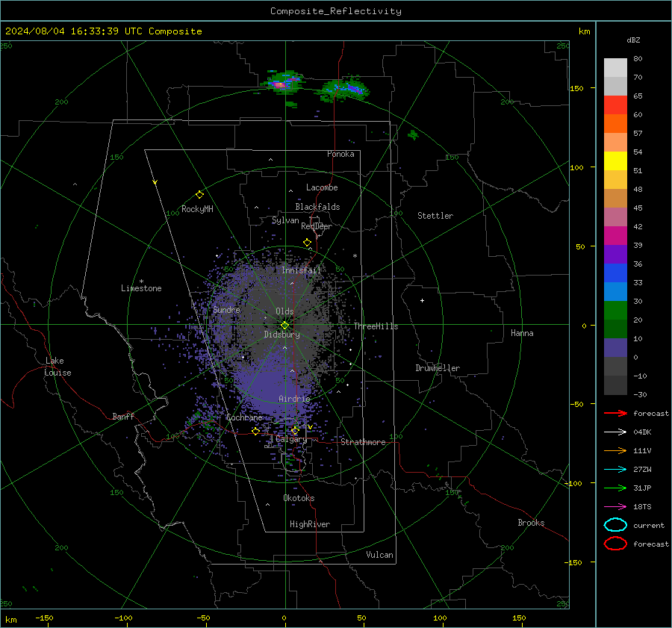Click the Brooks label

coord(531,523)
